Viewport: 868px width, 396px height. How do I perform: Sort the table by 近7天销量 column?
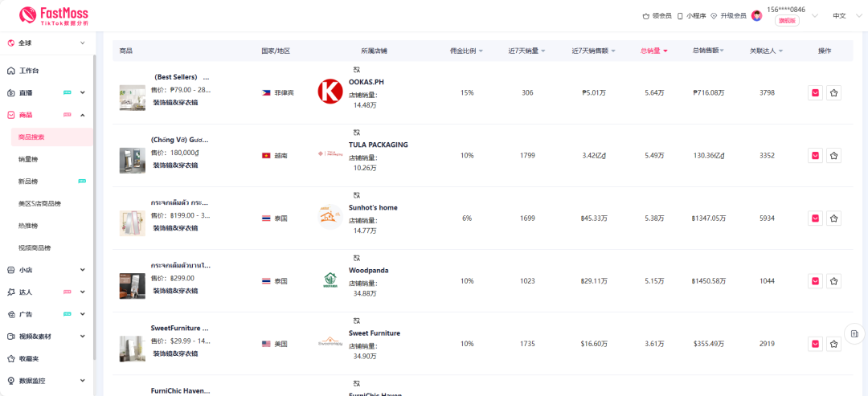pos(527,51)
